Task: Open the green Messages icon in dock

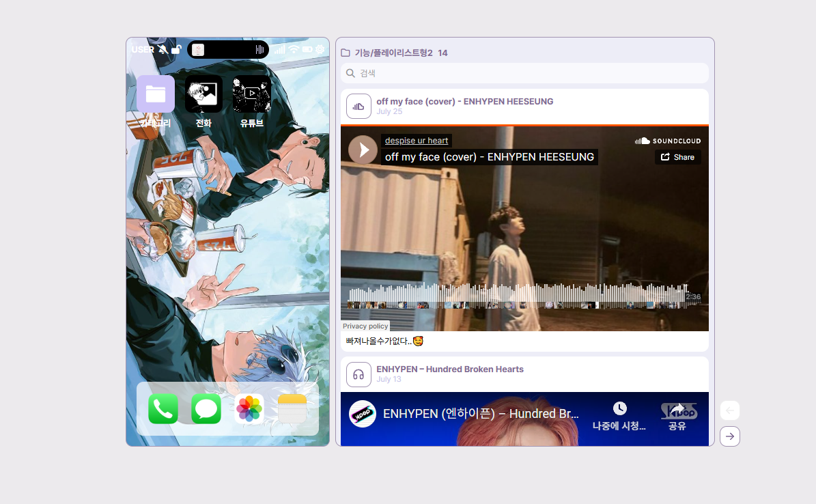Action: [x=206, y=409]
